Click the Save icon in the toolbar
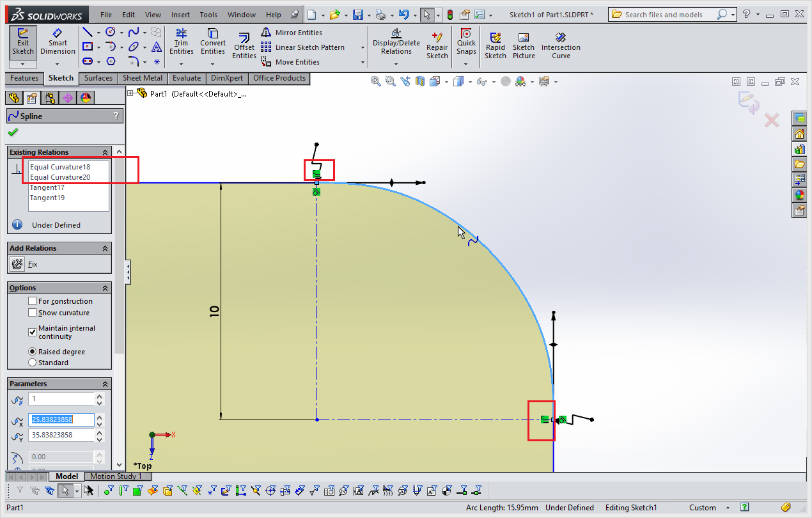 (x=358, y=14)
